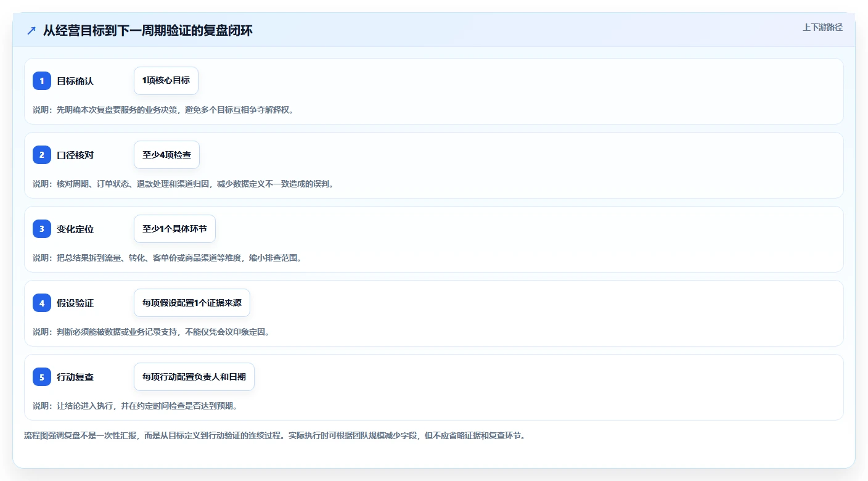Image resolution: width=868 pixels, height=481 pixels.
Task: Click the description starting 把总结果拆到流量
Action: (169, 258)
